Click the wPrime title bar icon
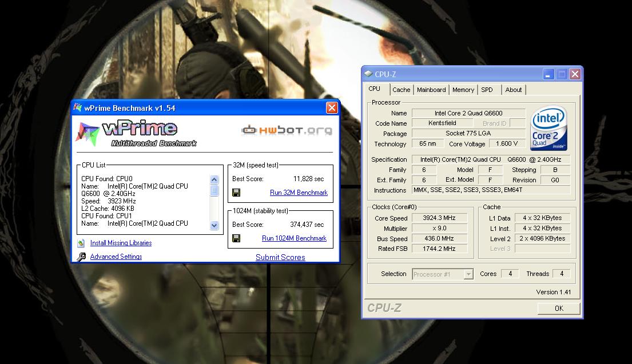Screen dimensions: 632x364 [78, 107]
